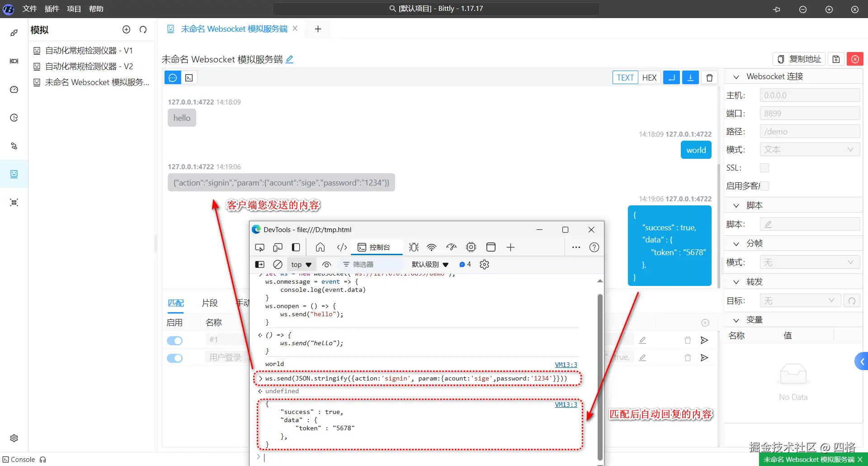Edit the server name with the pencil icon
868x466 pixels.
click(x=290, y=59)
